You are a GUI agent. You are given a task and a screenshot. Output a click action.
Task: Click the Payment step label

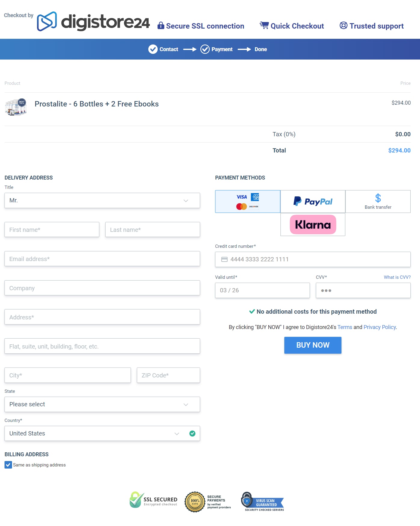point(222,49)
